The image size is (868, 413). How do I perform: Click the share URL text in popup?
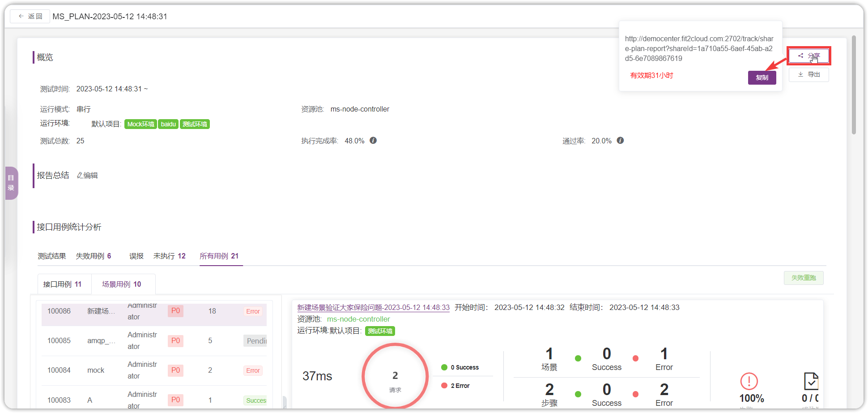699,48
